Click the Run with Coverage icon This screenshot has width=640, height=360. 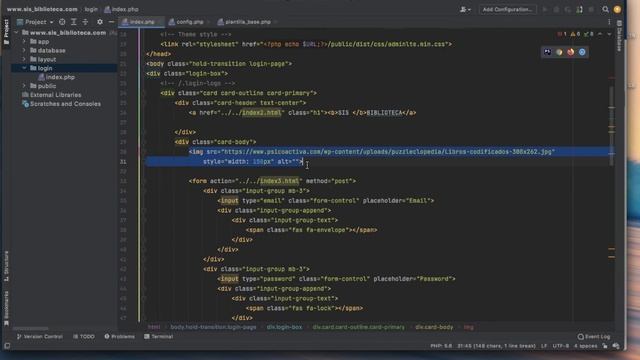click(568, 9)
